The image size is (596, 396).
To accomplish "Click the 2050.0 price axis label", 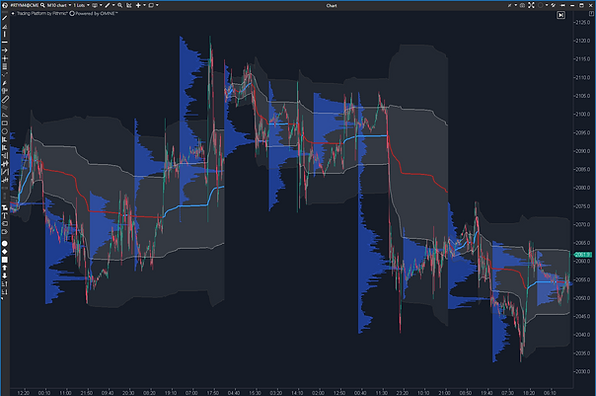I will [x=583, y=298].
